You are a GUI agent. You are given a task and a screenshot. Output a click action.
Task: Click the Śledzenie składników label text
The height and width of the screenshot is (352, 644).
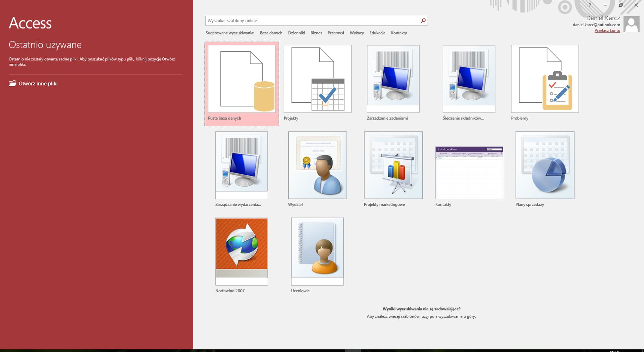[464, 118]
